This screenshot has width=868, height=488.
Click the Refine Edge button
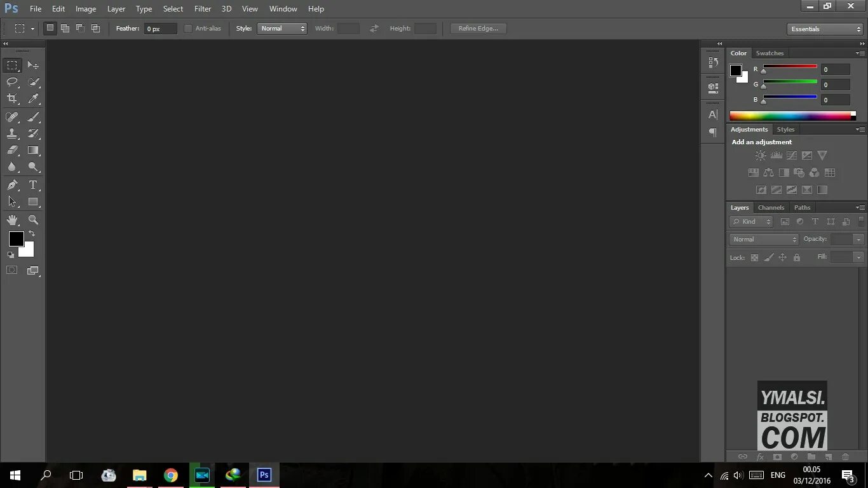point(478,29)
